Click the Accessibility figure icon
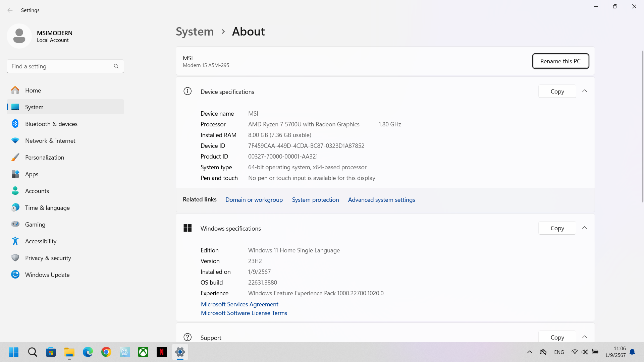Image resolution: width=644 pixels, height=362 pixels. 15,241
